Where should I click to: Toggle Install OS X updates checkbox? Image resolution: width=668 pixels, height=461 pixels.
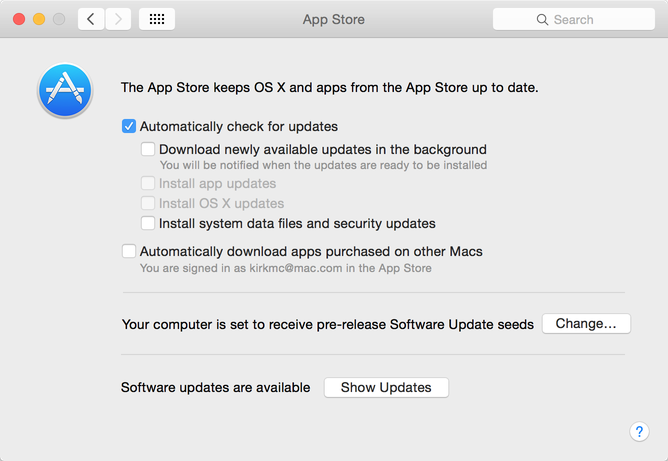148,203
